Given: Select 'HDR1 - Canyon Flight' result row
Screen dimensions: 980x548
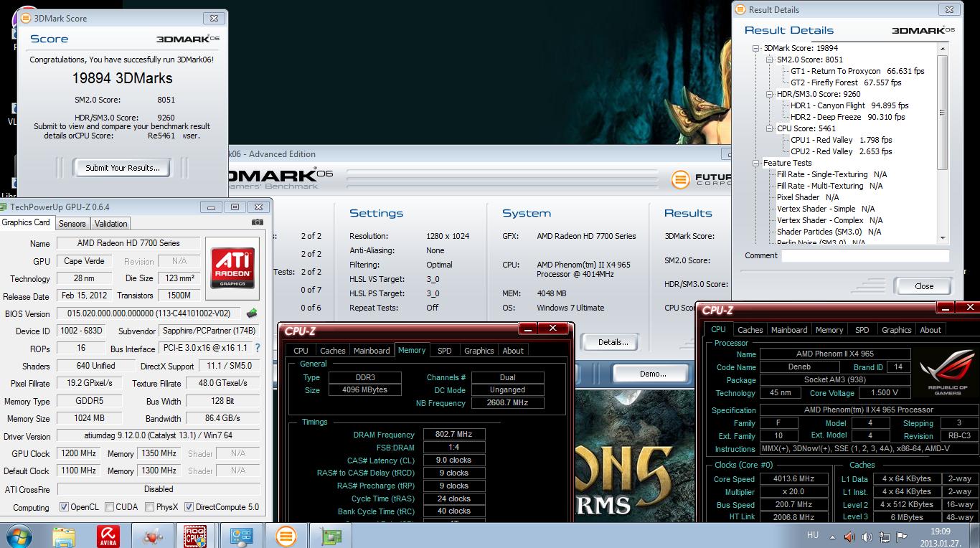Looking at the screenshot, I should click(x=849, y=105).
